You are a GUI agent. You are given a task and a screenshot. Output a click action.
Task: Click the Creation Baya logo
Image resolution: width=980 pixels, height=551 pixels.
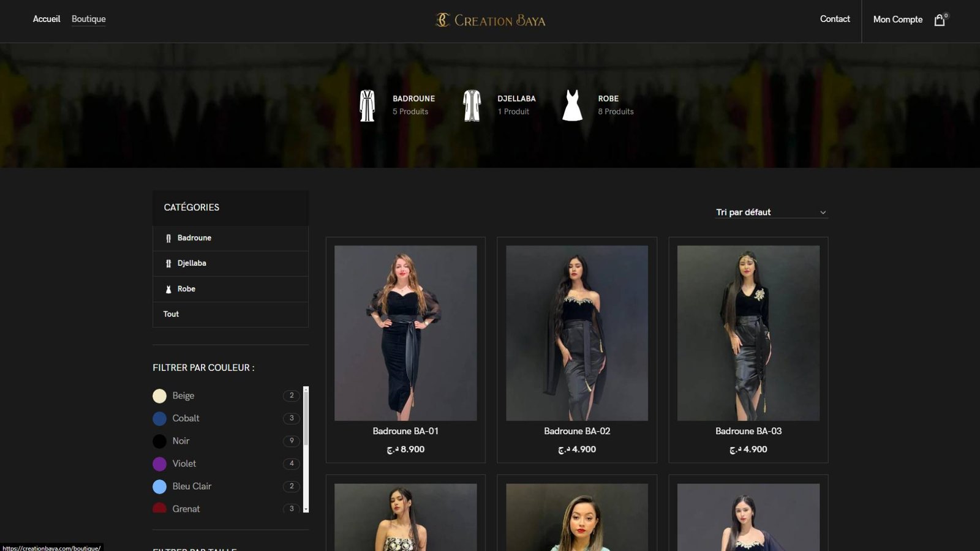(x=490, y=20)
